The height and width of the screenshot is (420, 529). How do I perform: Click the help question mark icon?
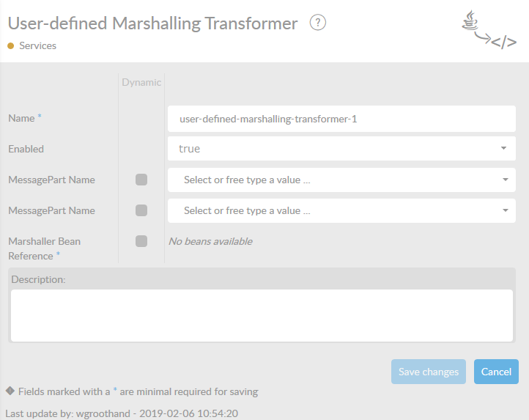click(317, 23)
